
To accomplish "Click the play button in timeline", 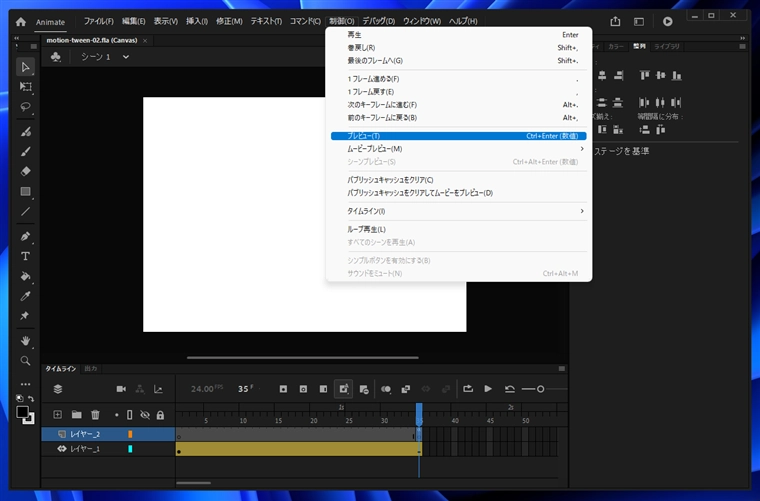I will pos(488,389).
